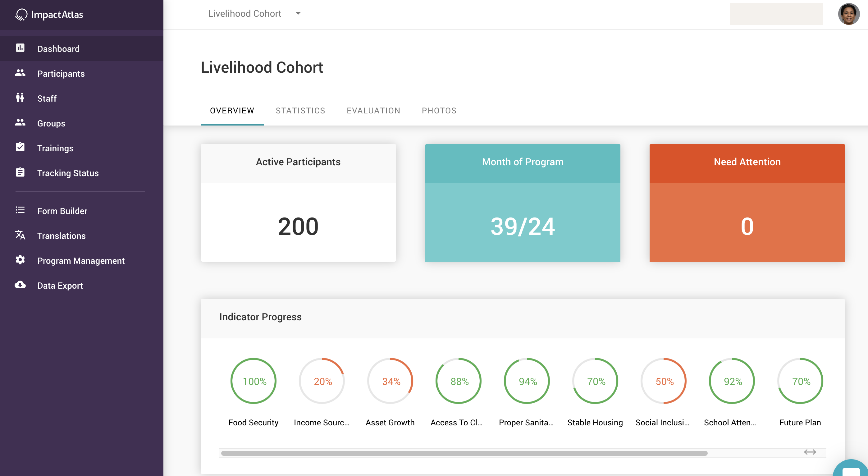Click the Translations language icon
868x476 pixels.
pyautogui.click(x=20, y=235)
